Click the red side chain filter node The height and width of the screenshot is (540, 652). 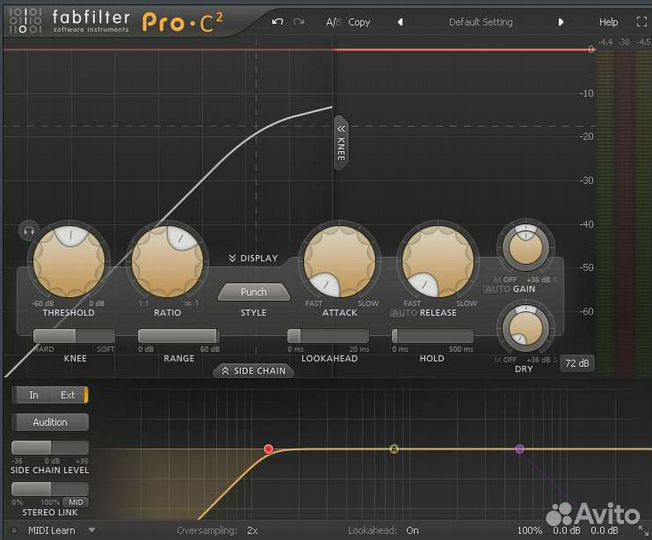coord(268,449)
